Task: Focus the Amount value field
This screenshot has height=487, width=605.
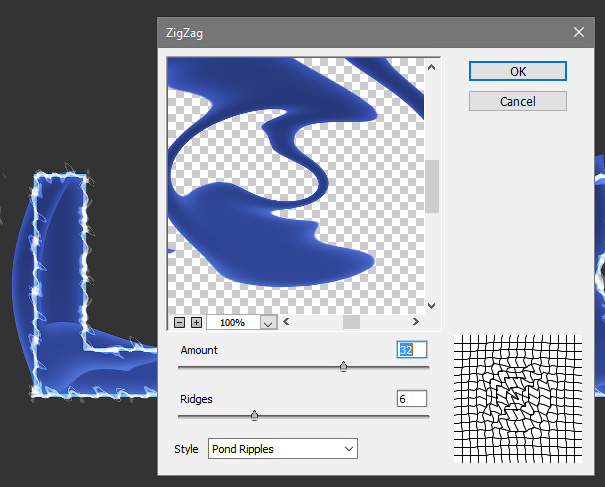Action: point(412,350)
